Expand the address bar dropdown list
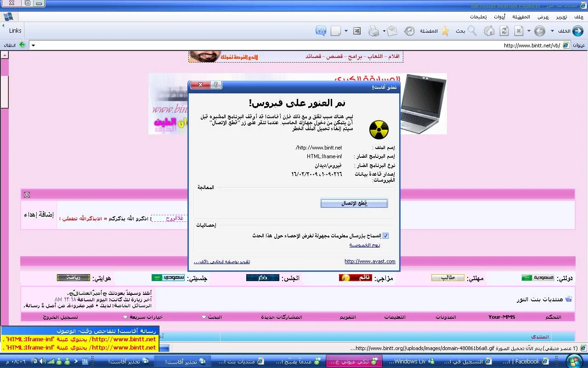The image size is (588, 368). tap(33, 45)
